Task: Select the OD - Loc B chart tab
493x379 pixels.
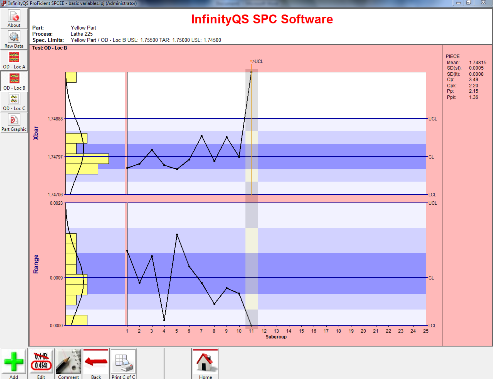Action: click(14, 81)
